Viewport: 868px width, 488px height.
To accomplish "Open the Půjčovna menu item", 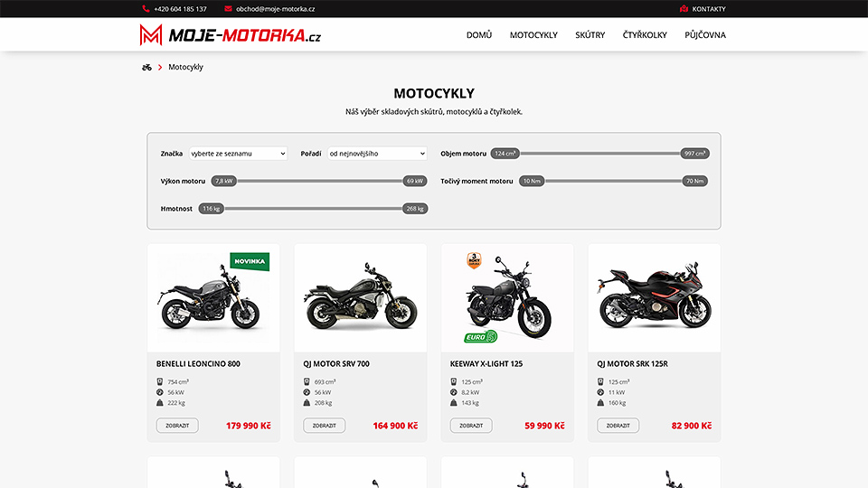I will [x=705, y=35].
